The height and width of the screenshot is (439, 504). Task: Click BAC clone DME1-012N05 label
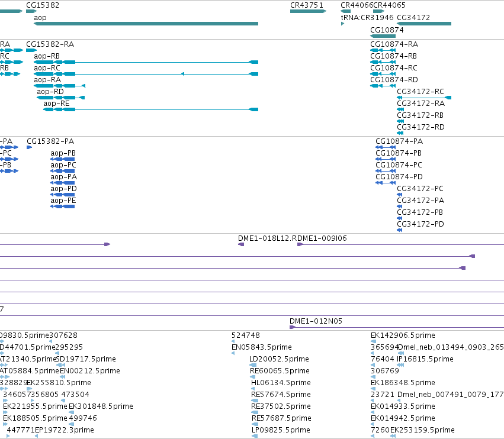316,321
